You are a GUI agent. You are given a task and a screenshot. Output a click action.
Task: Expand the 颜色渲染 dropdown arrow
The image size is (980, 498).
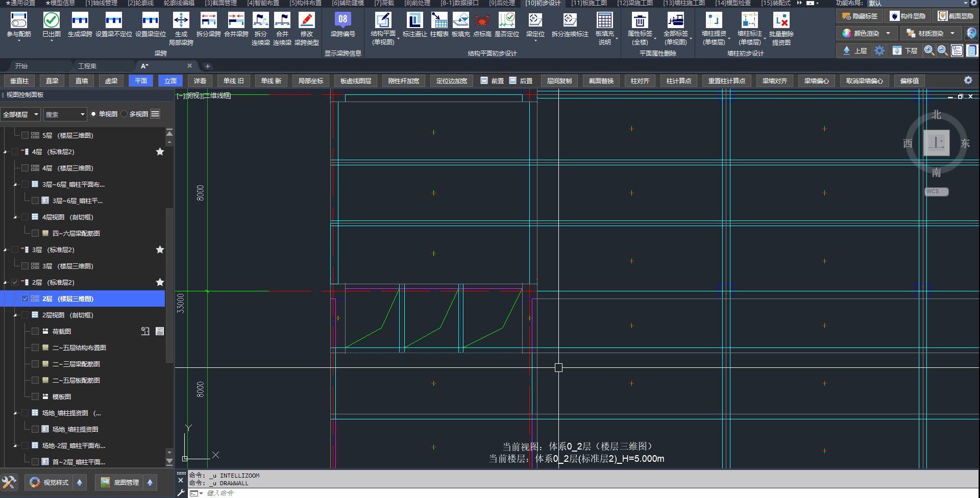888,34
